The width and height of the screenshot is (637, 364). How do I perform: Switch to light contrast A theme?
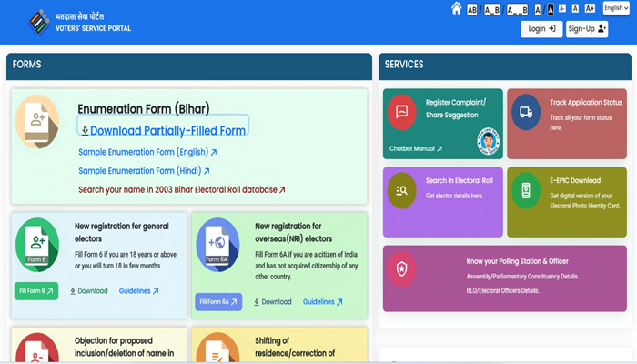538,9
